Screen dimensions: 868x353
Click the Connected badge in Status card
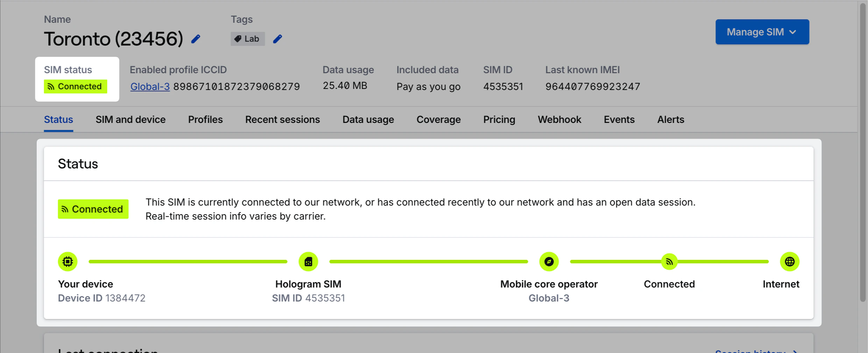click(x=93, y=209)
